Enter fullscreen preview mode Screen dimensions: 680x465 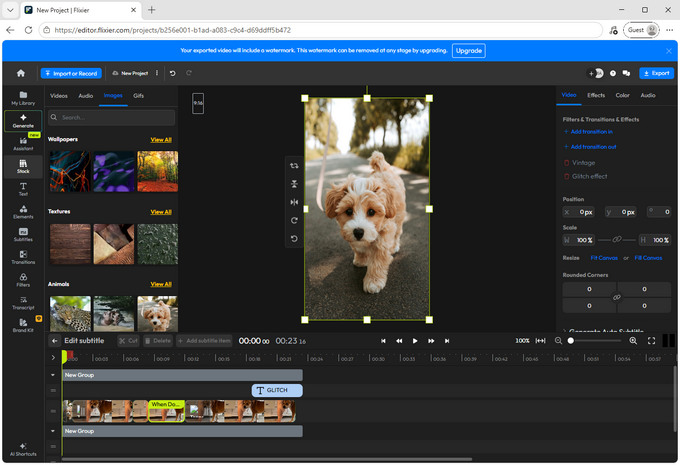tap(651, 341)
